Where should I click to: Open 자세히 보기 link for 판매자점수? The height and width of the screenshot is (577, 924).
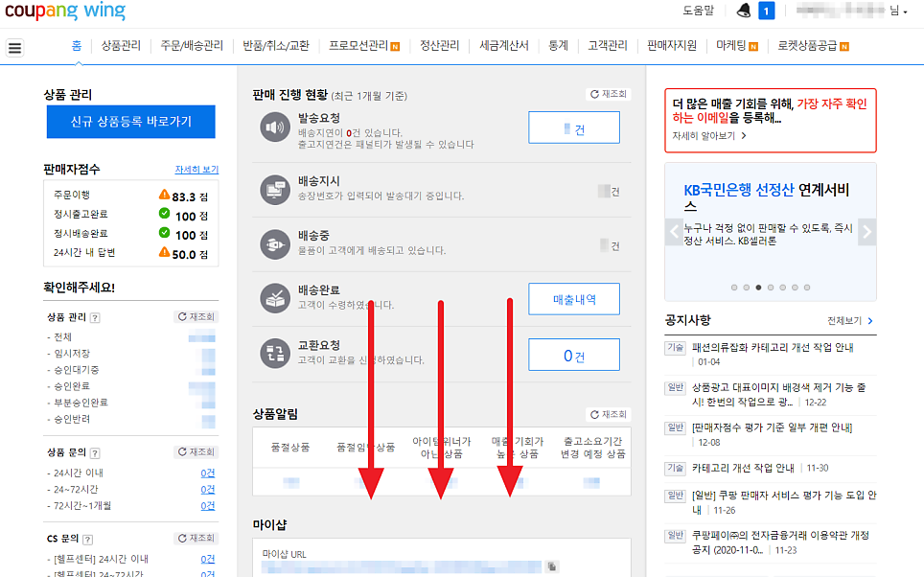tap(196, 170)
